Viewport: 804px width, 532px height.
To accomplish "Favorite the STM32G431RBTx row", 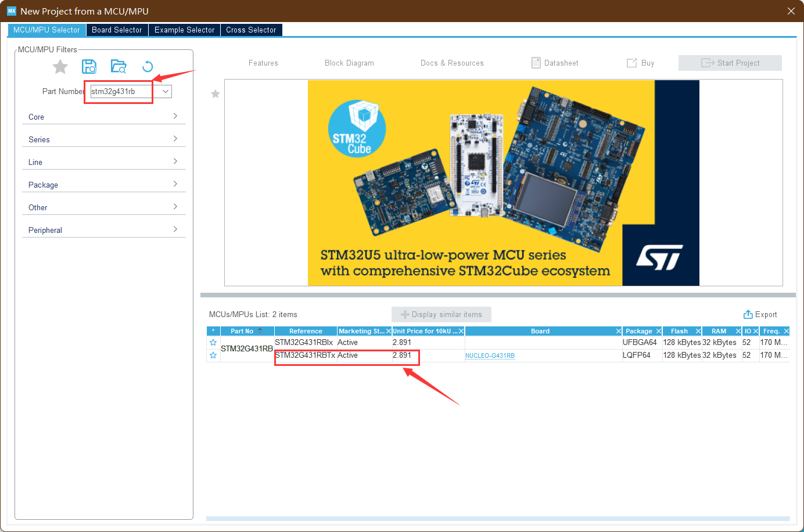I will [213, 355].
